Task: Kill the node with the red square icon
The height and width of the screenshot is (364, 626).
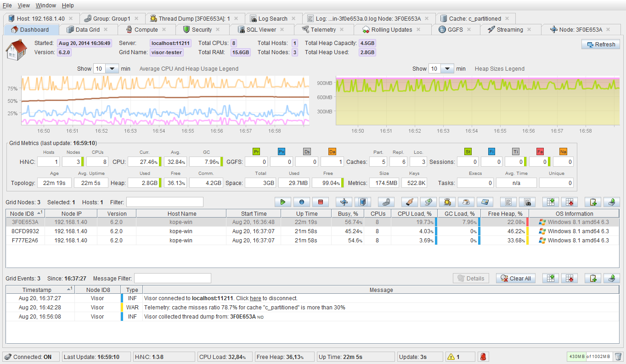Action: click(x=321, y=202)
